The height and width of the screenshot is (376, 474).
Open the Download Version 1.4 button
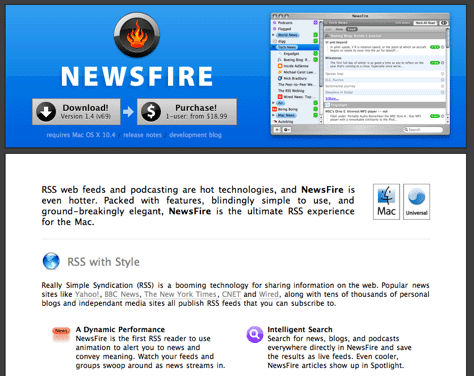76,112
